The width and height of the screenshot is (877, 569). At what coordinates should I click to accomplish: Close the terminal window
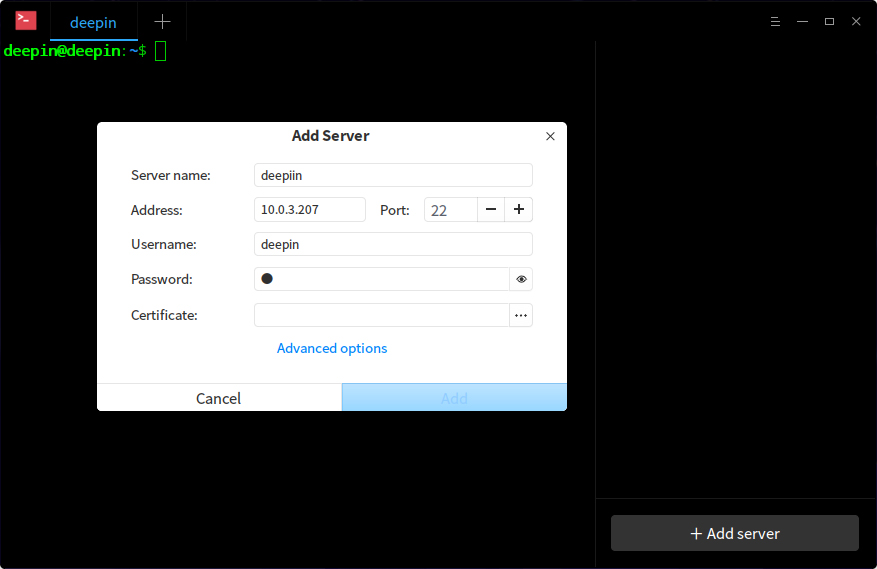click(856, 22)
